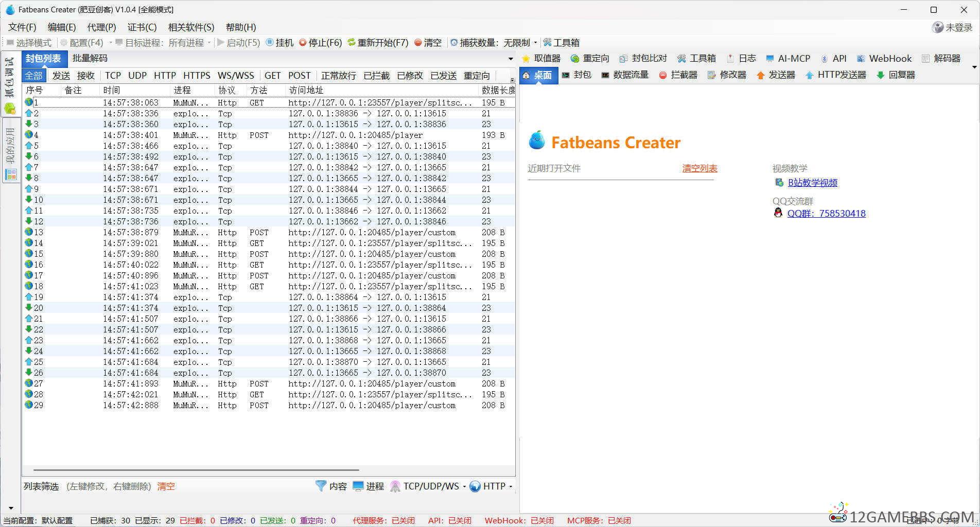Toggle the 发送 filter
Image resolution: width=980 pixels, height=527 pixels.
[x=61, y=76]
